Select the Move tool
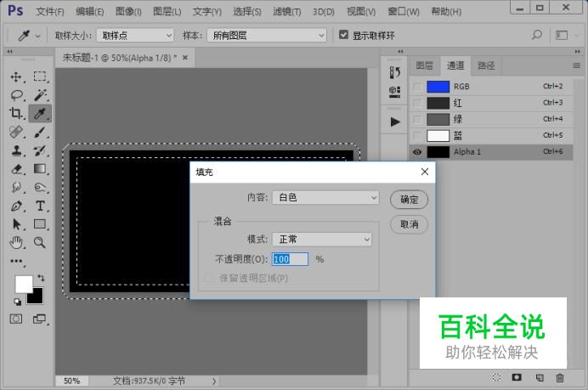588x390 pixels. coord(16,76)
